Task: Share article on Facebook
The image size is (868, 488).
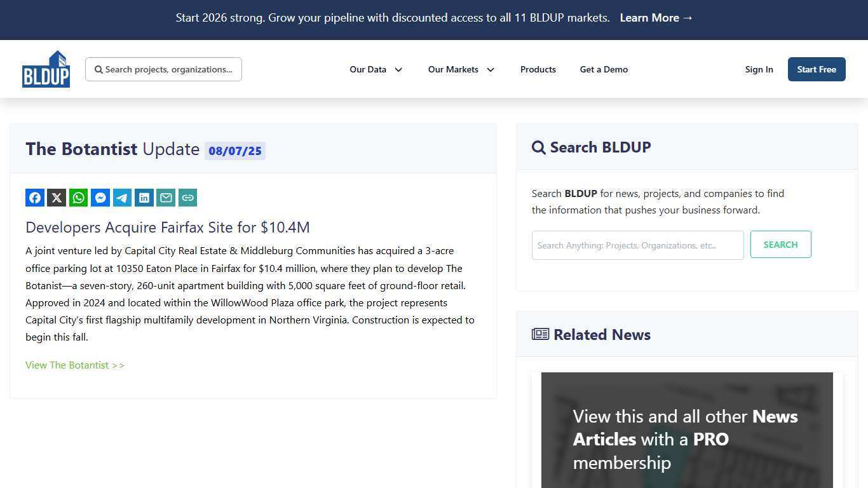Action: [35, 198]
